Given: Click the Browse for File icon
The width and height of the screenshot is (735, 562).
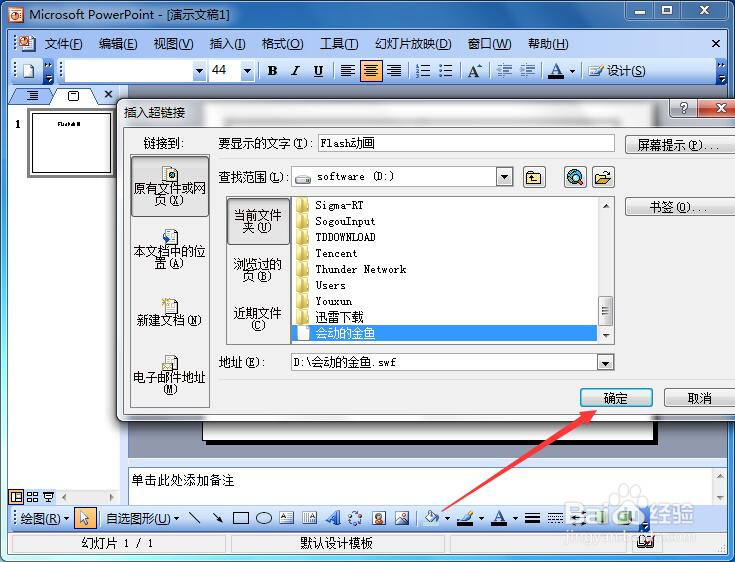Looking at the screenshot, I should 603,178.
